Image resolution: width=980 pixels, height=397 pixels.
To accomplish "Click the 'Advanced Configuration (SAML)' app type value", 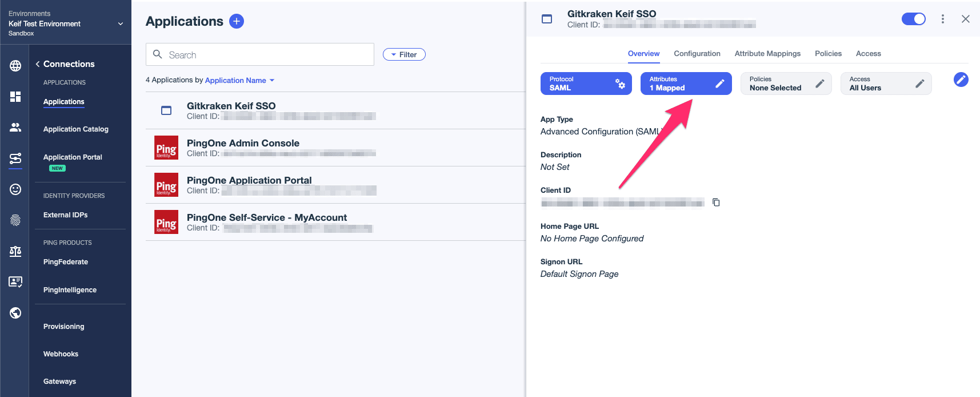I will (601, 132).
